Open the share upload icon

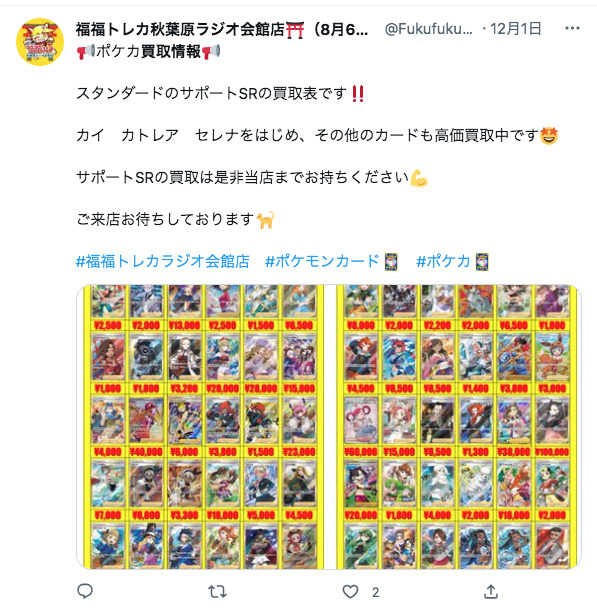point(491,591)
